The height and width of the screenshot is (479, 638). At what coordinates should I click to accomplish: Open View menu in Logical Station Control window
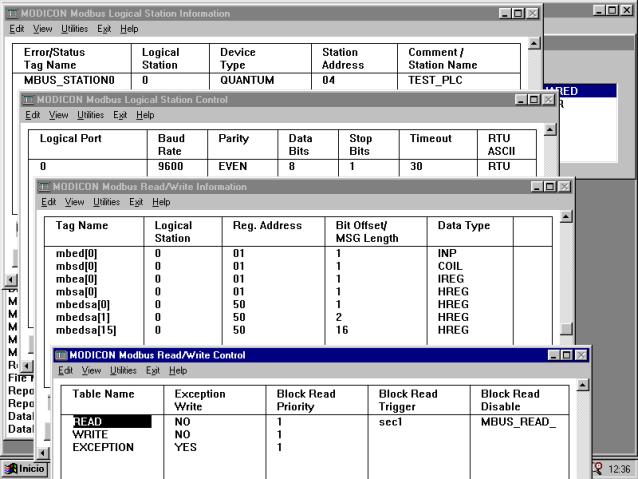(x=59, y=115)
